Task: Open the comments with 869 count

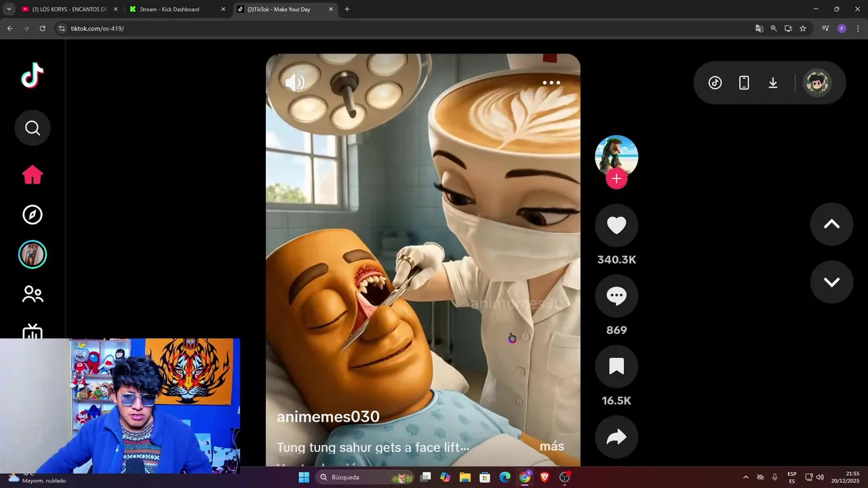Action: tap(616, 296)
